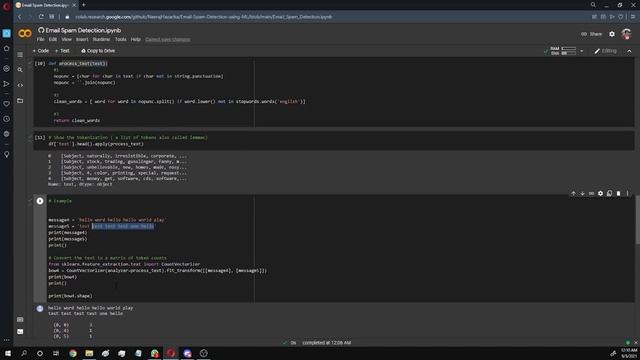Expand the RAM and Disk runtime dropdown
Viewport: 640px width, 360px height.
(582, 51)
